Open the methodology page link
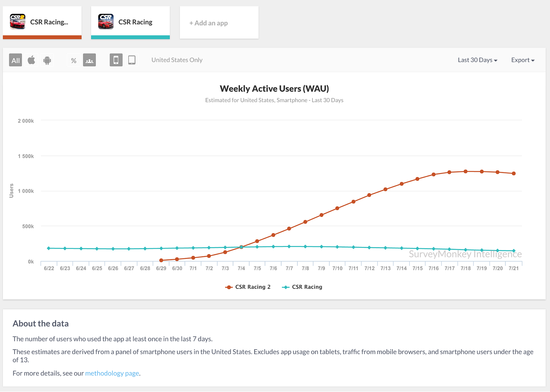Image resolution: width=550 pixels, height=392 pixels. click(x=112, y=373)
